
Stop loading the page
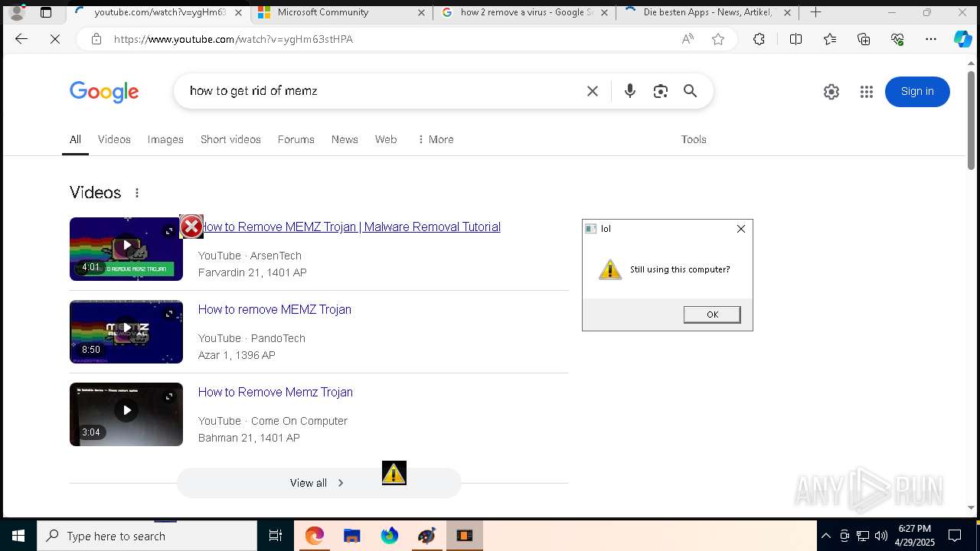point(55,39)
